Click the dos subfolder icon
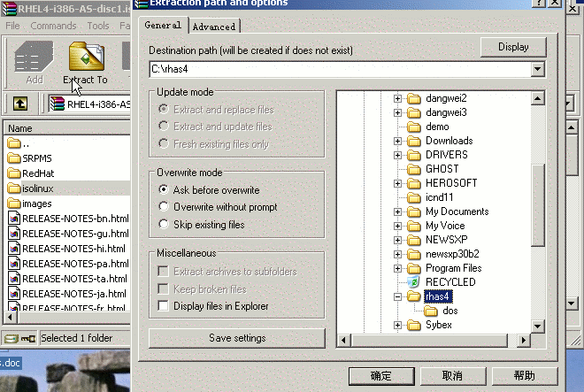This screenshot has height=392, width=584. (x=431, y=311)
